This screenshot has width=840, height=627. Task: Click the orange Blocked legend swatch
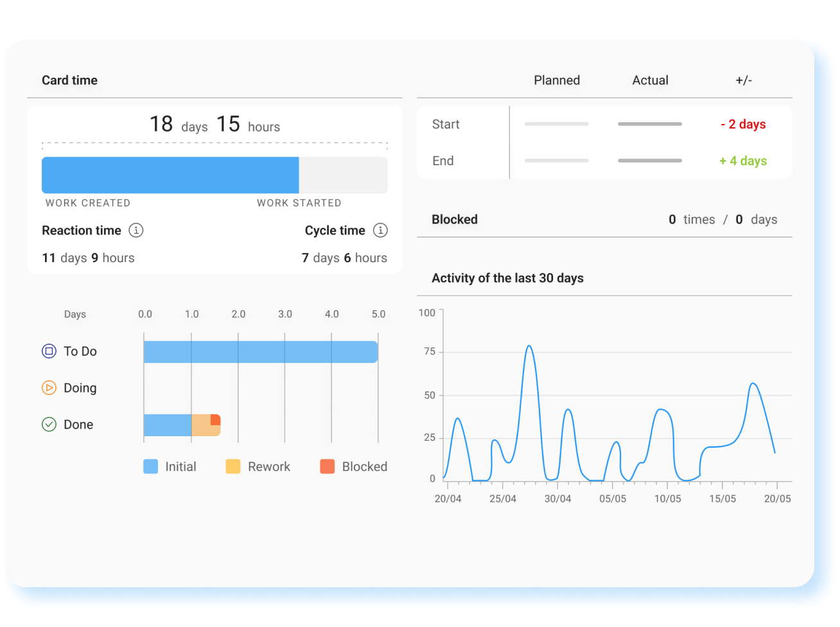point(327,467)
